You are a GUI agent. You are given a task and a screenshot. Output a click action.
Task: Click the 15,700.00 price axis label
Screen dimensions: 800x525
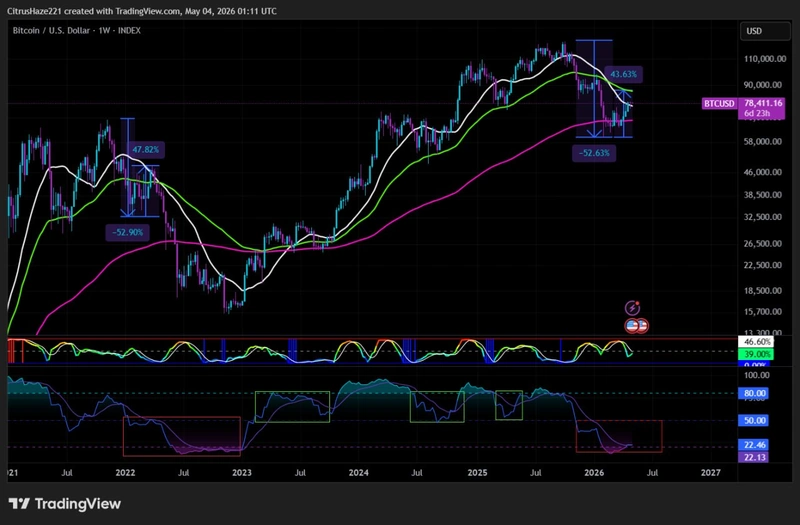coord(763,311)
